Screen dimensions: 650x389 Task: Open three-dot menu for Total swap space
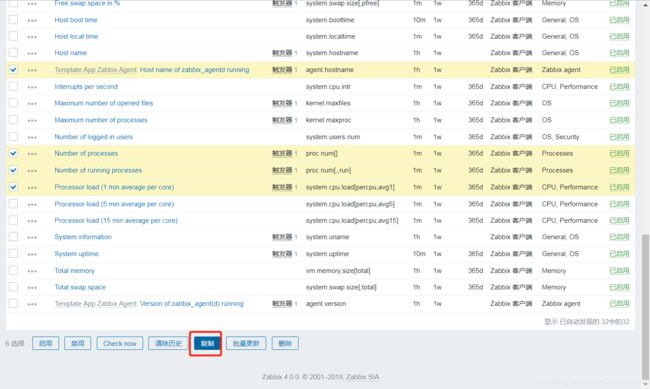click(x=32, y=288)
